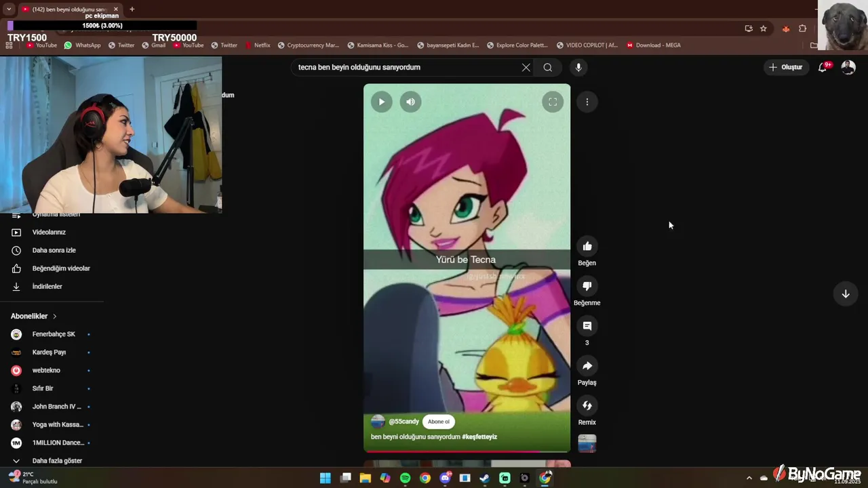The image size is (868, 488).
Task: Open the @55candy channel link
Action: 403,422
